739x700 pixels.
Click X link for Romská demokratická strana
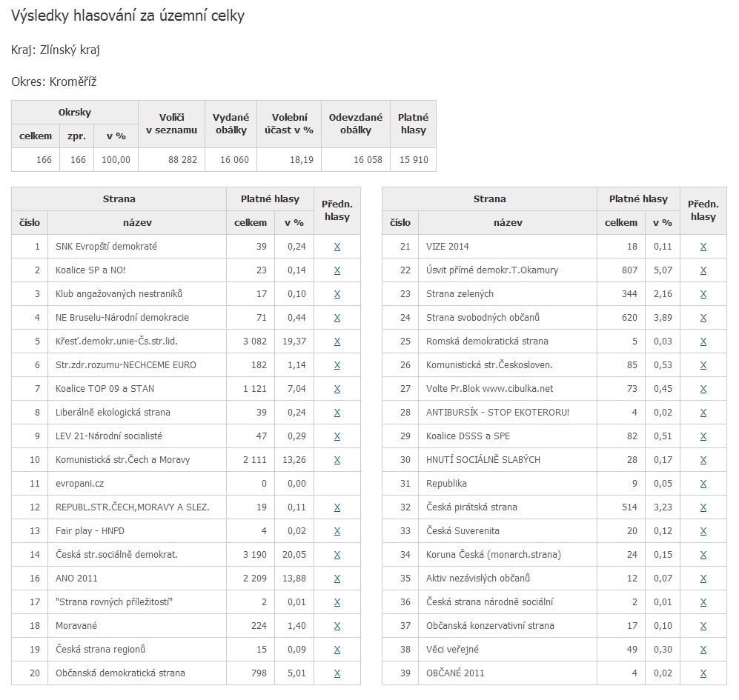(703, 341)
